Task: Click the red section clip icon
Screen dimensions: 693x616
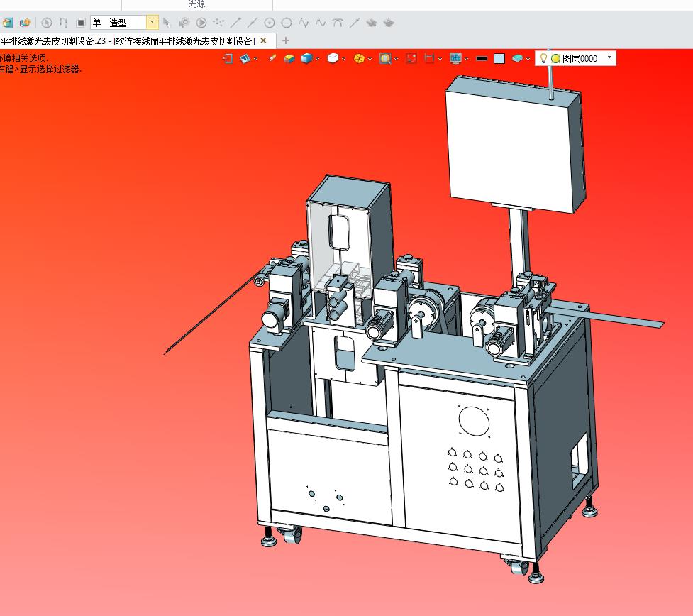Action: pos(428,58)
